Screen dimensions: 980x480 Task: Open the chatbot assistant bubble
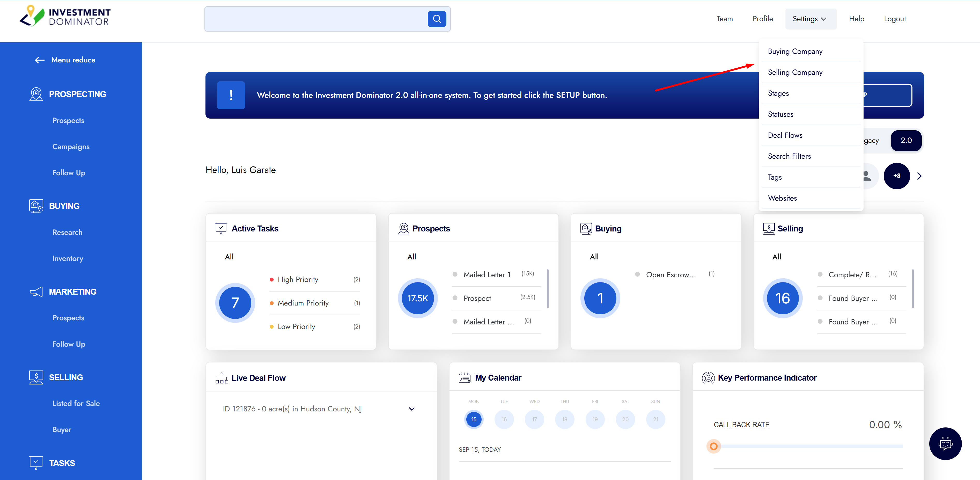pos(945,443)
